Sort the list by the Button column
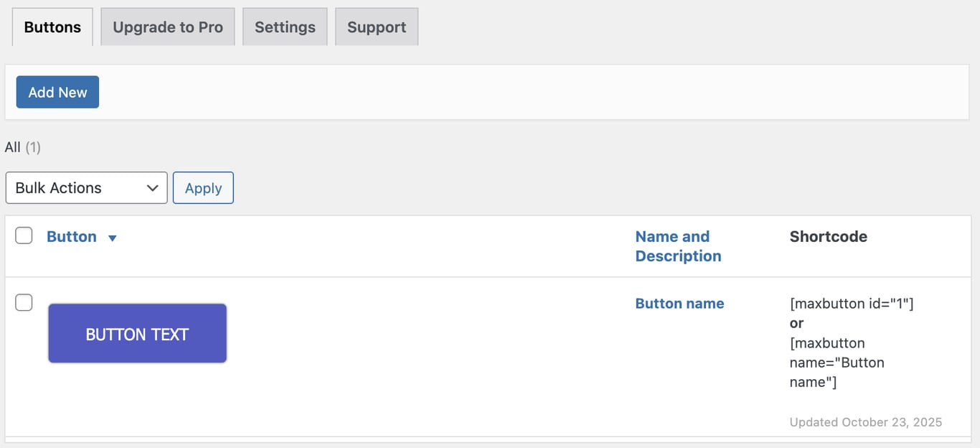The image size is (980, 448). pos(72,236)
